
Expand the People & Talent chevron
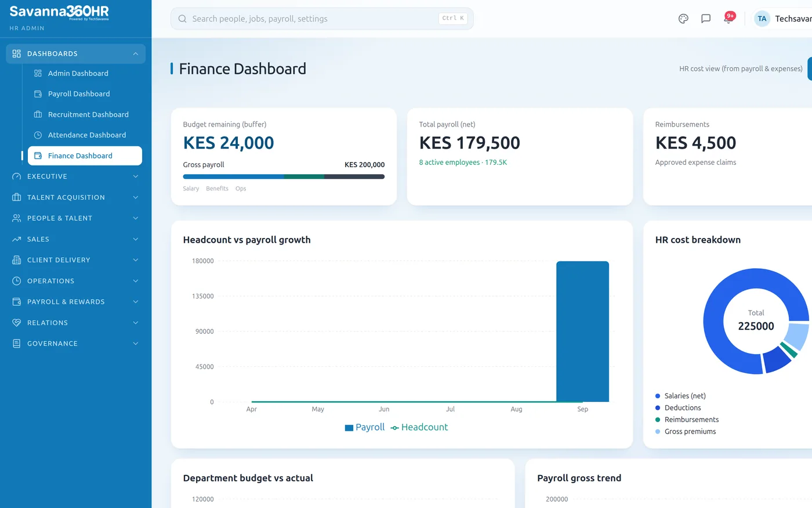(x=135, y=218)
